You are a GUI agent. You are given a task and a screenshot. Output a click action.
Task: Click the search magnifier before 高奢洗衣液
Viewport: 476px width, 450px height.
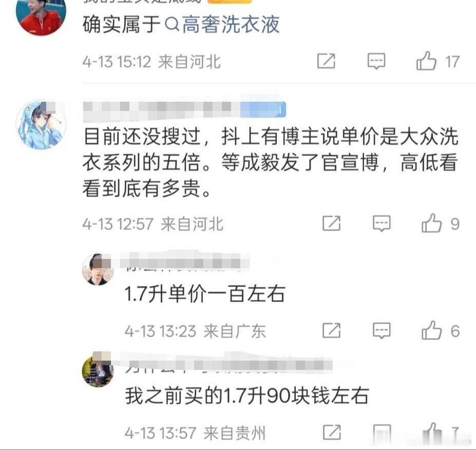coord(172,25)
